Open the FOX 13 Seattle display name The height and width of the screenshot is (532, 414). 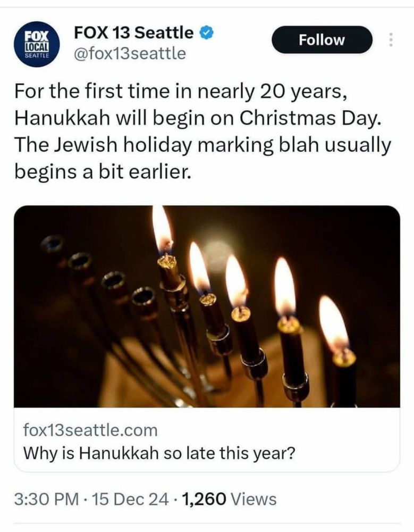point(133,32)
